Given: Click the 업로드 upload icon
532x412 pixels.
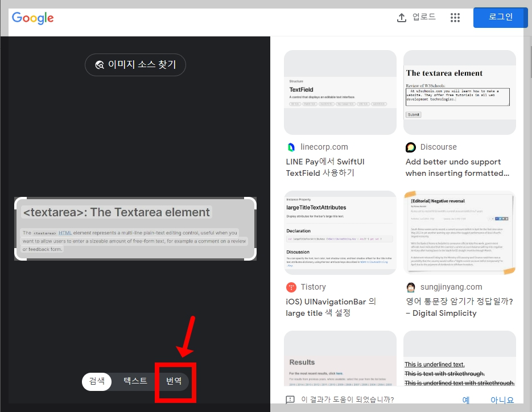Looking at the screenshot, I should point(401,17).
